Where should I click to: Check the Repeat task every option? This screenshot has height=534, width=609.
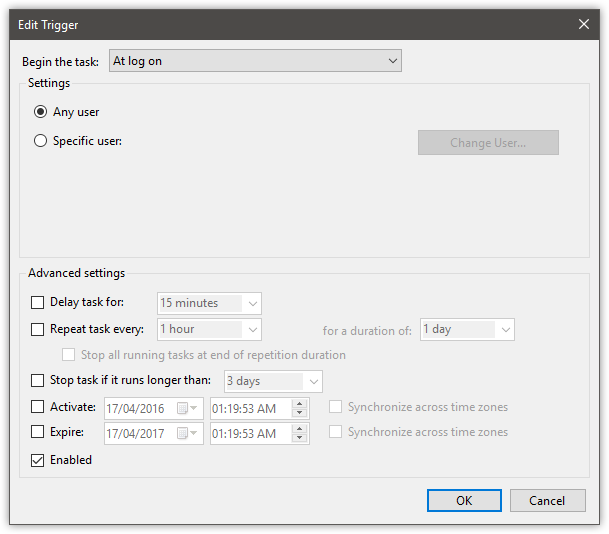pos(38,329)
